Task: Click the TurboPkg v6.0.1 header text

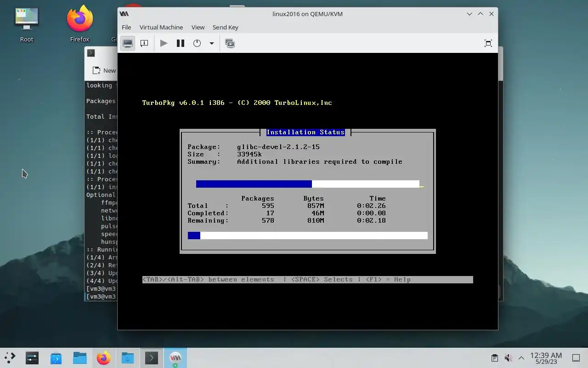Action: point(237,103)
